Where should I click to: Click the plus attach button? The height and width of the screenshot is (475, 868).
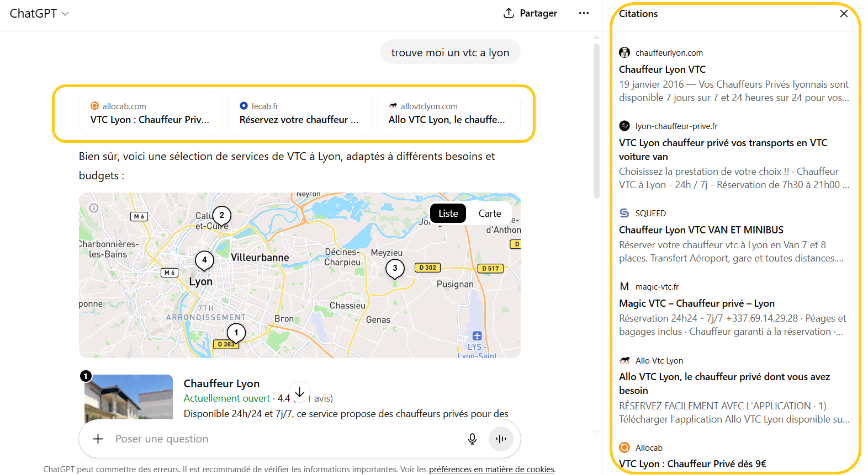tap(98, 439)
